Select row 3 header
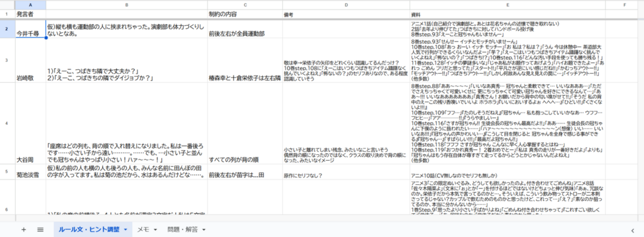644x237 pixels. (7, 60)
